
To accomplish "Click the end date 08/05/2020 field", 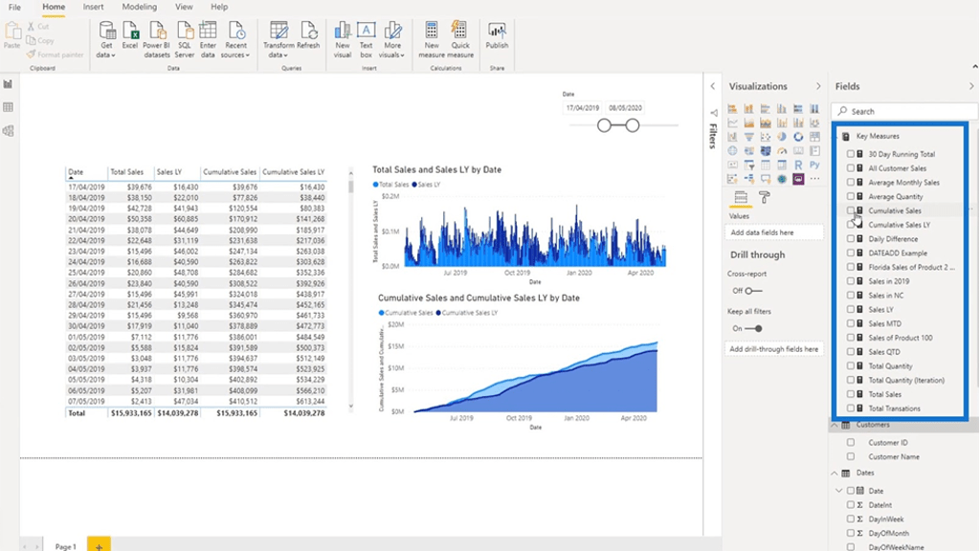I will tap(626, 108).
